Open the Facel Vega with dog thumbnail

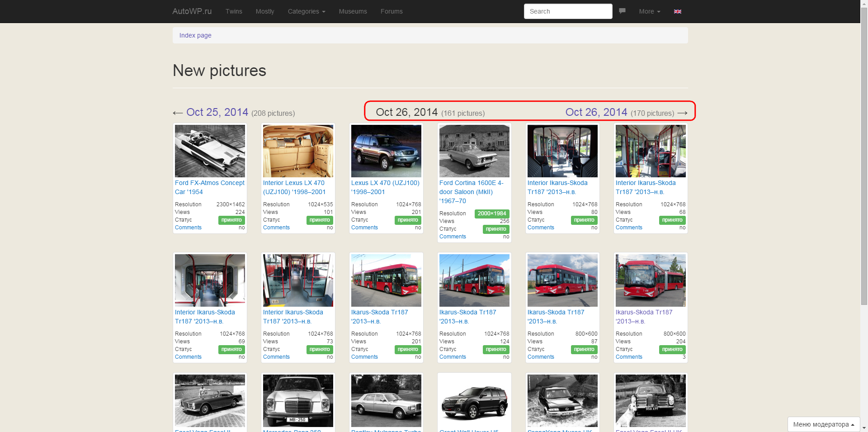[x=651, y=401]
